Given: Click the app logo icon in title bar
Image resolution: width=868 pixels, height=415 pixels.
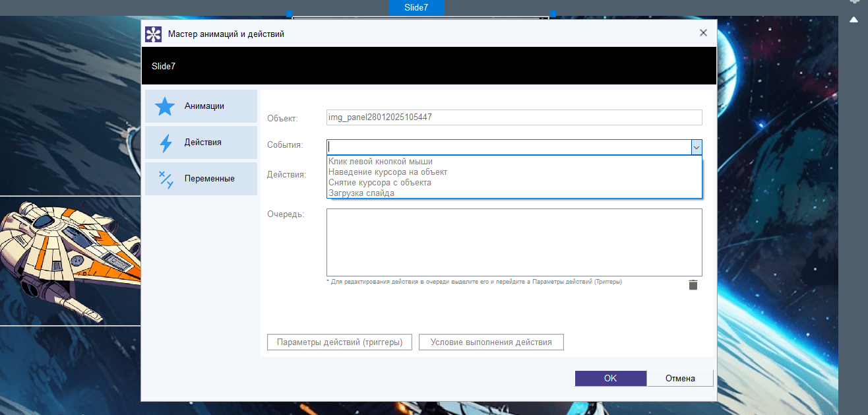Looking at the screenshot, I should pyautogui.click(x=154, y=34).
